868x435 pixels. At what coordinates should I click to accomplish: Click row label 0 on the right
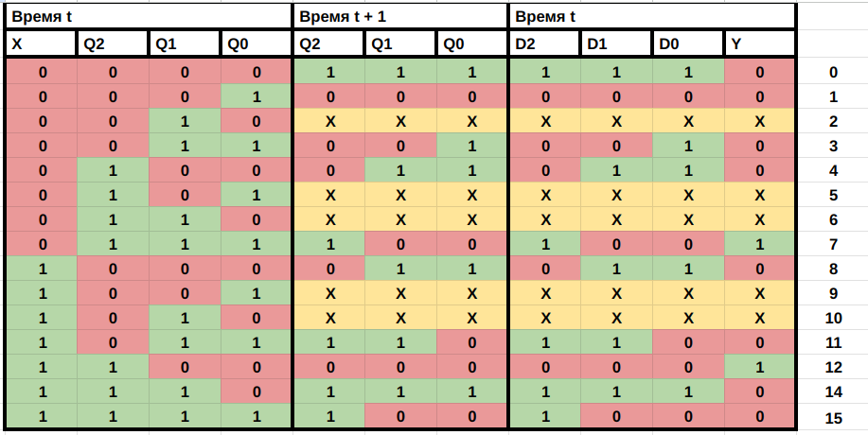pos(833,72)
